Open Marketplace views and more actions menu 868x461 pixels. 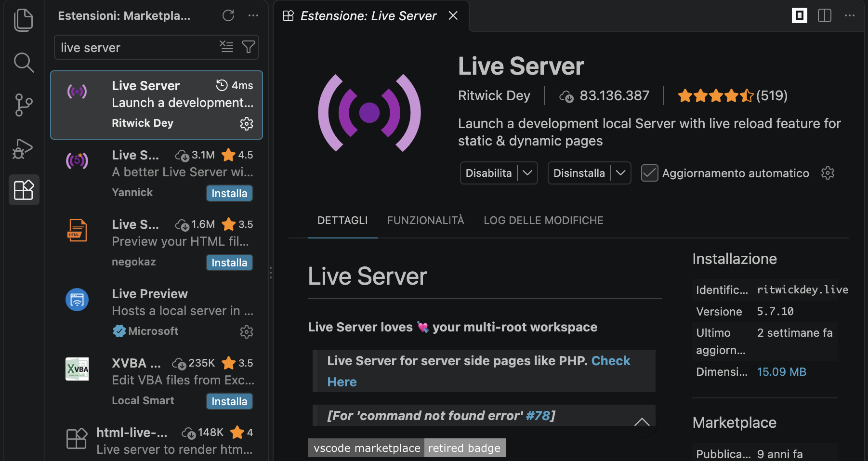[x=253, y=16]
